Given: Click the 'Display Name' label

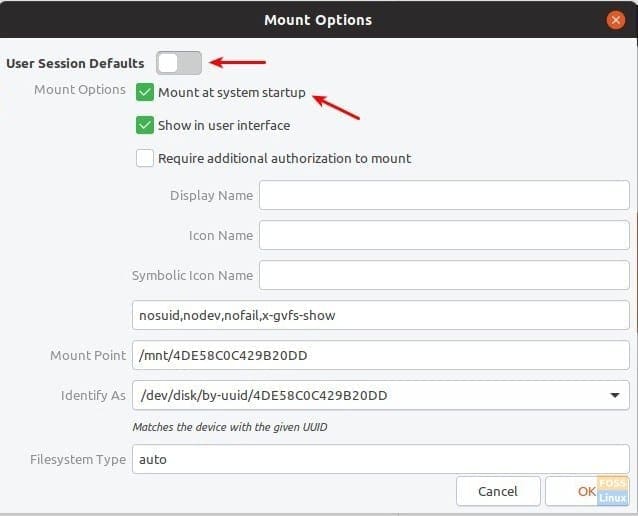Looking at the screenshot, I should click(212, 195).
